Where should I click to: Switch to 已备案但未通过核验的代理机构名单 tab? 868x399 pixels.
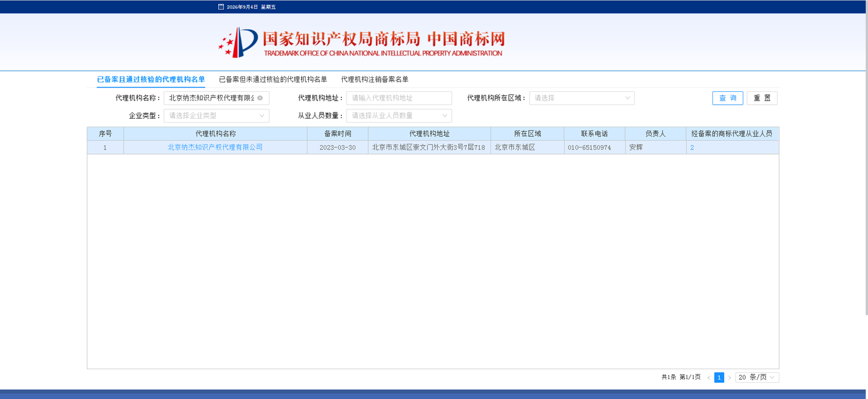pos(273,79)
